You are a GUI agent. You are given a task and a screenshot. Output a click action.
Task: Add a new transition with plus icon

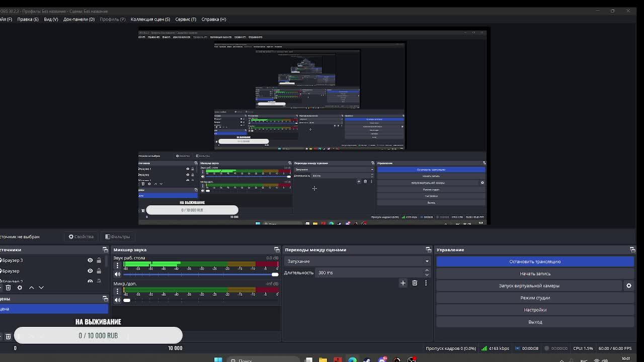pyautogui.click(x=403, y=283)
